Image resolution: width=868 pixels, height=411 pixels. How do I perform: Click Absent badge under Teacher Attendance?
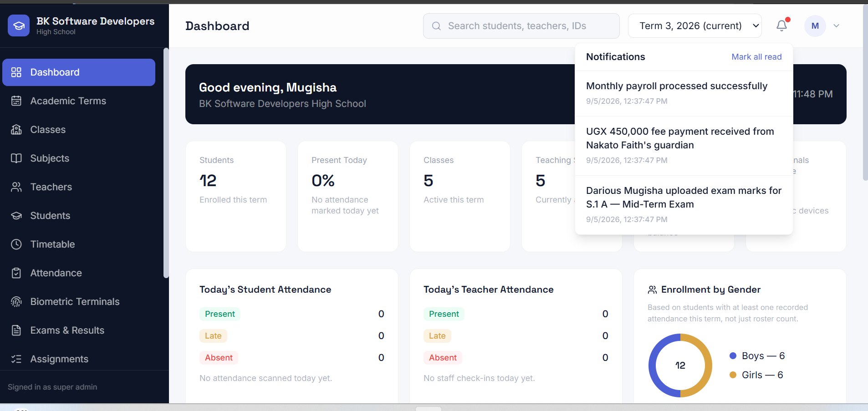click(x=443, y=358)
